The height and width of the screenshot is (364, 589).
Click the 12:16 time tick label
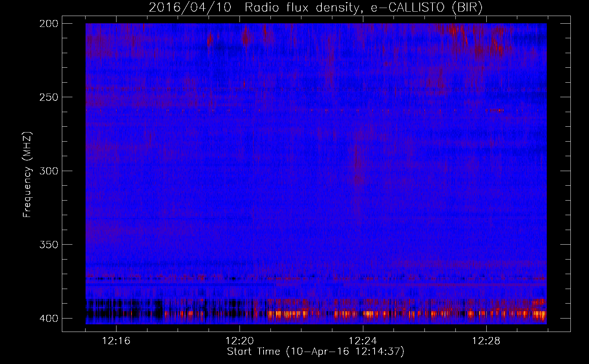point(116,341)
